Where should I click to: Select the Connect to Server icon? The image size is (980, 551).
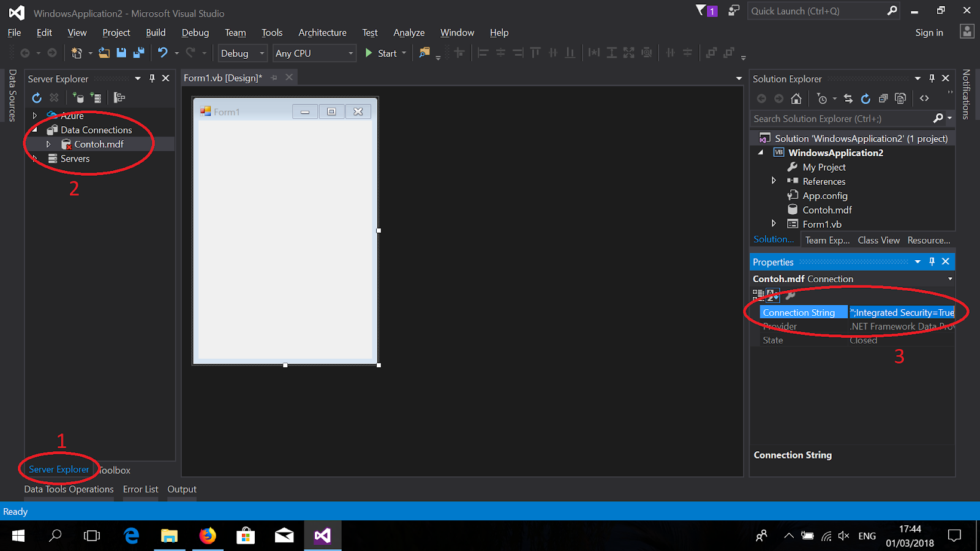tap(96, 97)
